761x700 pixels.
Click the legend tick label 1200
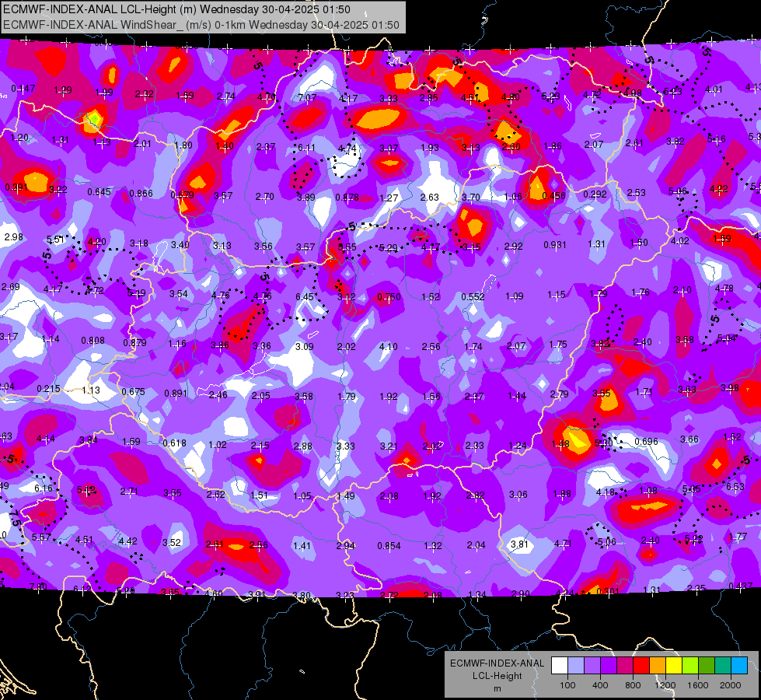665,685
